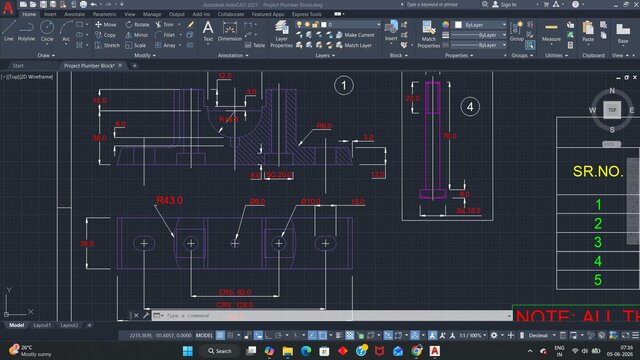Viewport: 640px width, 360px height.
Task: Click the Trim tool
Action: (x=164, y=24)
